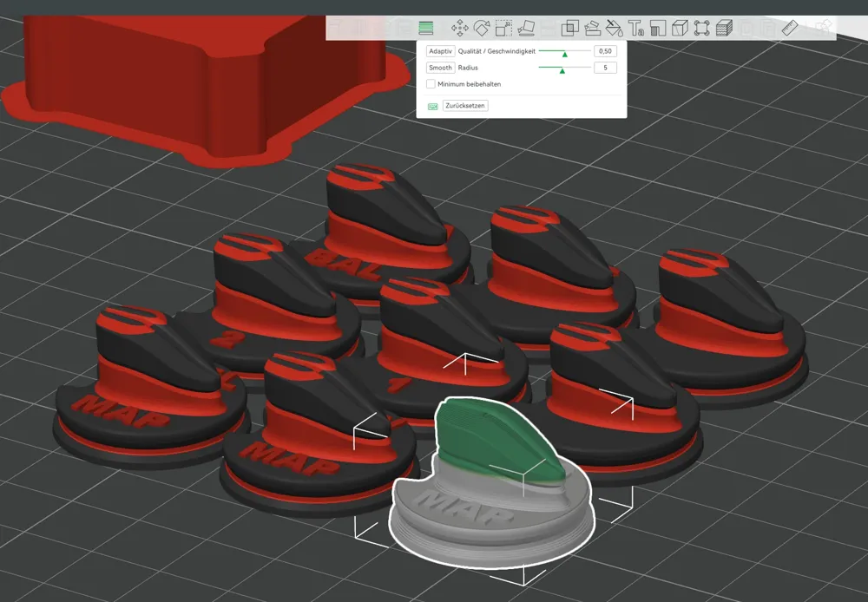Click the 0,50 quality value field
The image size is (868, 602).
tap(605, 51)
